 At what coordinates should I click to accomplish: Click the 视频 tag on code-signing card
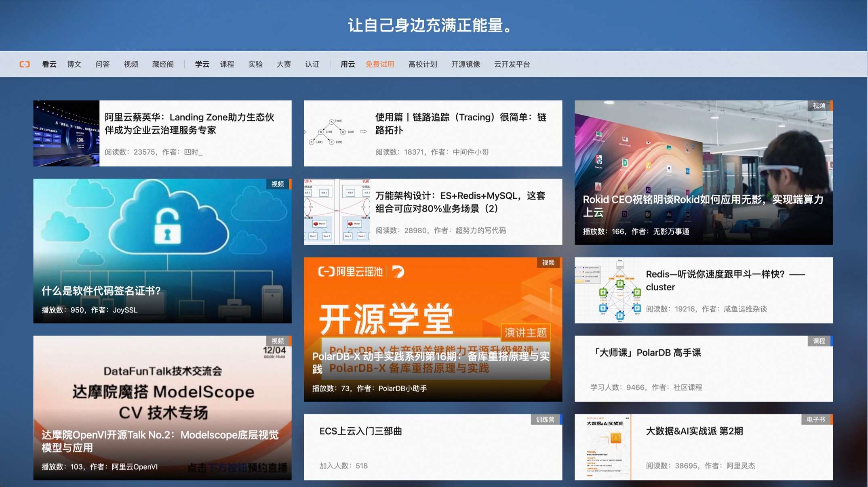(278, 184)
